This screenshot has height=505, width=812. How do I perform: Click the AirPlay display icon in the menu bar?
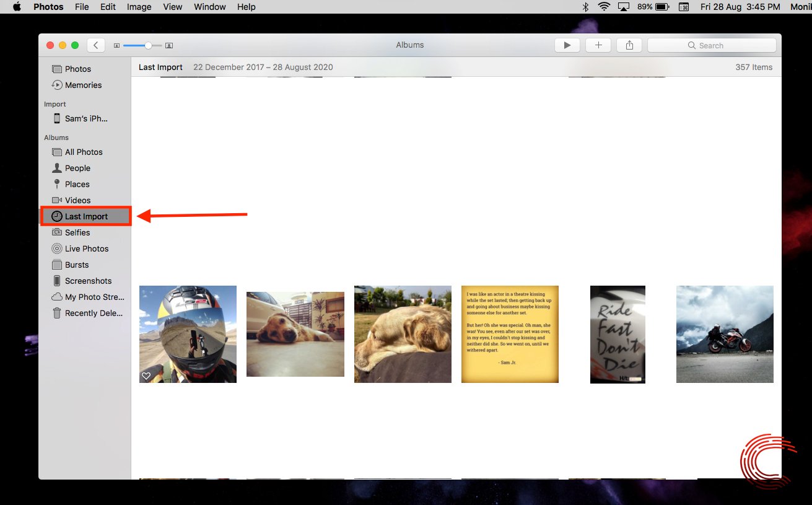tap(624, 7)
